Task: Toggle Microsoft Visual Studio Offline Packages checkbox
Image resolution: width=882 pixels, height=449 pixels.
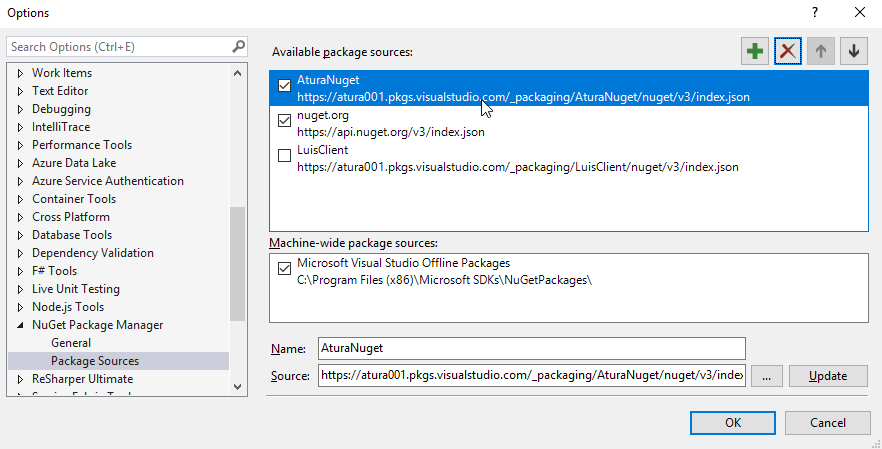Action: coord(284,268)
